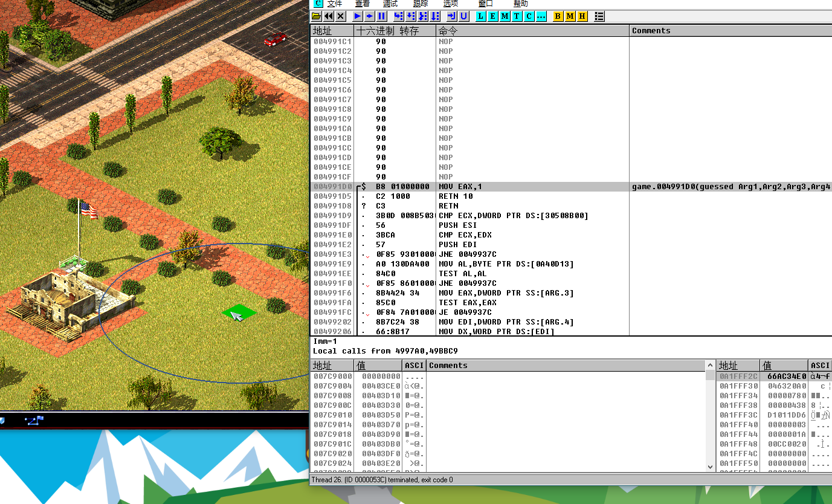The height and width of the screenshot is (504, 832).
Task: Open the 调试 menu
Action: pos(390,4)
